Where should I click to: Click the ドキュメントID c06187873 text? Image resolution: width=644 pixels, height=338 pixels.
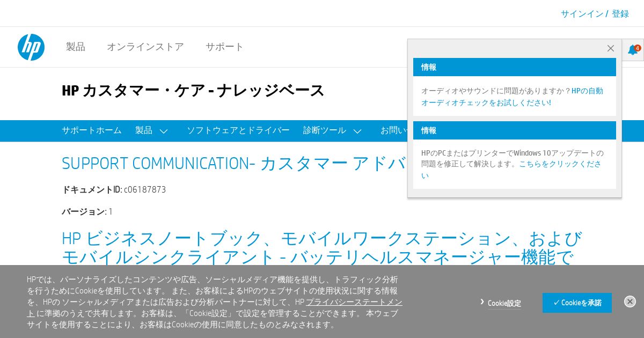coord(114,189)
